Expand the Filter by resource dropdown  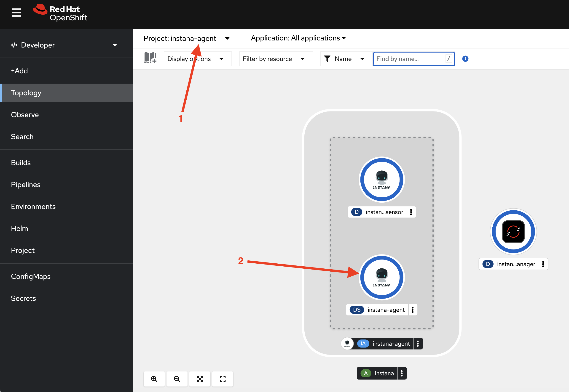(276, 59)
